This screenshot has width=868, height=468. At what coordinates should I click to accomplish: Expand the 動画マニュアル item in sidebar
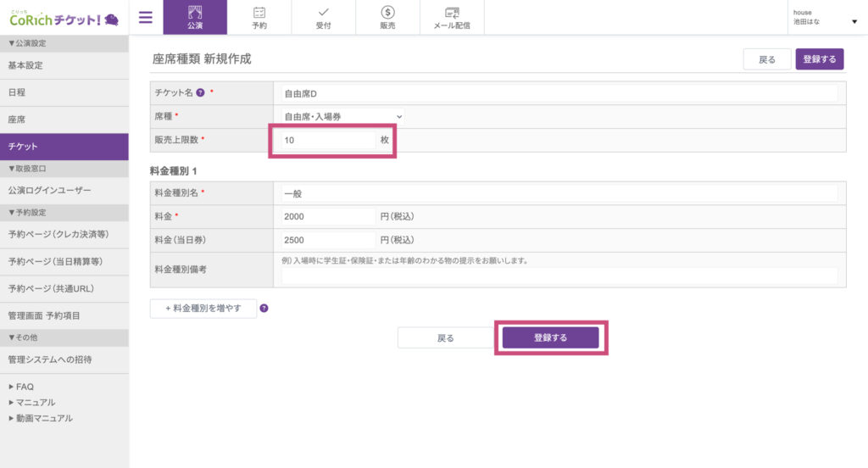pyautogui.click(x=41, y=418)
